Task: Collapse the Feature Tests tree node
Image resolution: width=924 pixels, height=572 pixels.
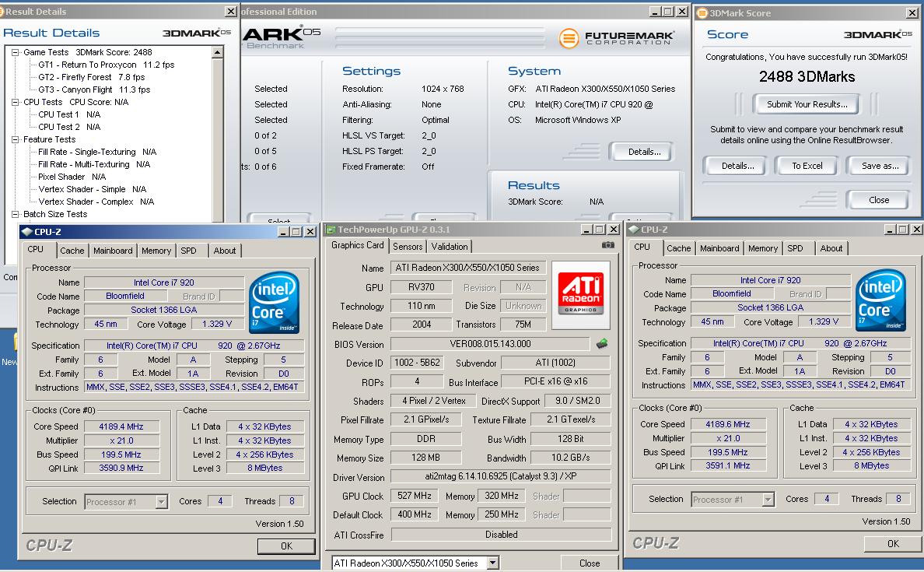Action: tap(16, 140)
